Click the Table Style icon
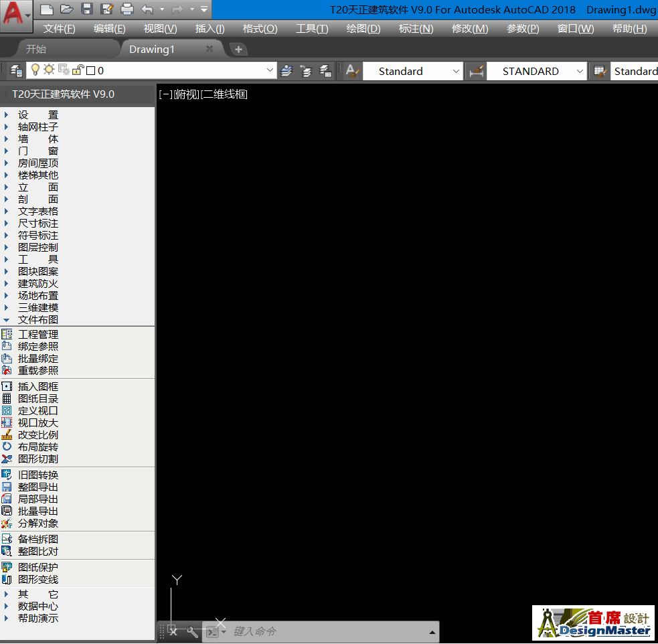Viewport: 658px width, 644px height. pos(600,70)
